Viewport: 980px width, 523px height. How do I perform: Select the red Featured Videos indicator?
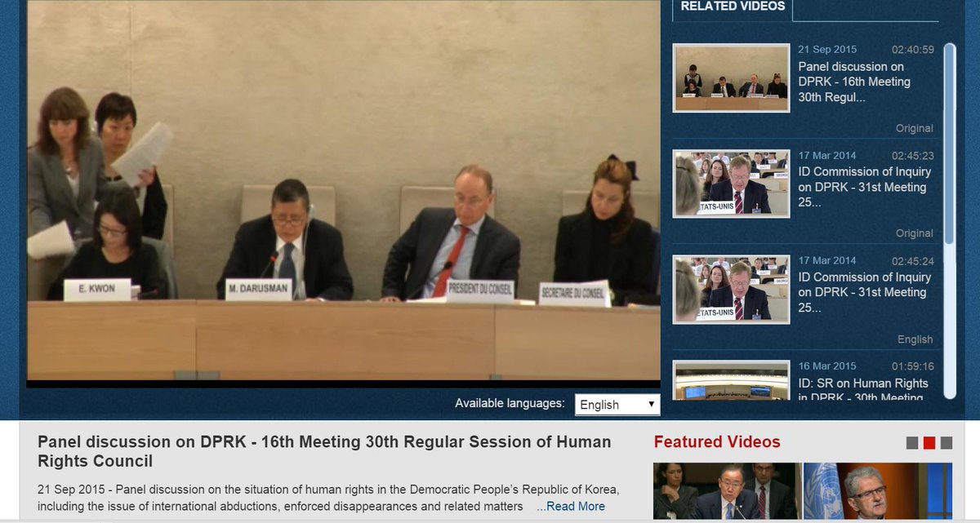(929, 443)
